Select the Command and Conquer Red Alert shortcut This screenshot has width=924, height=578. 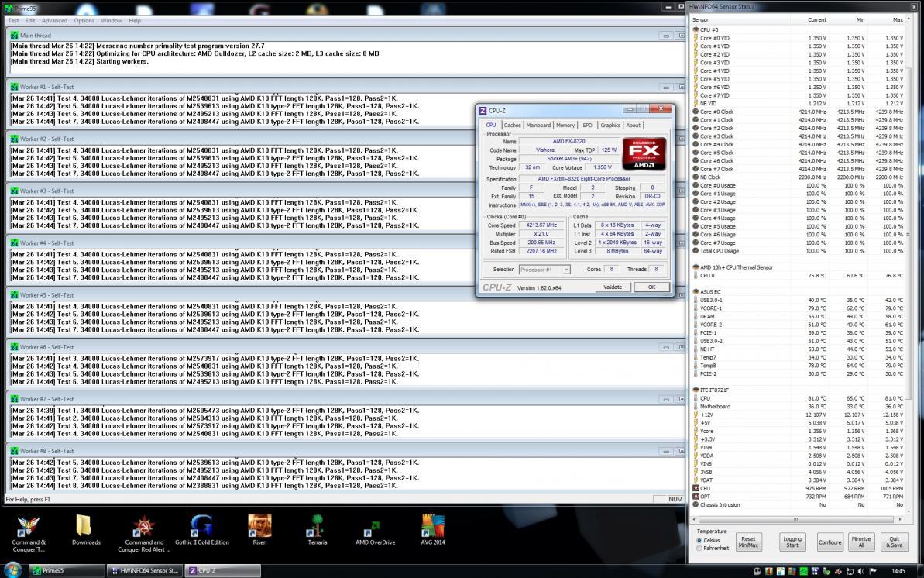pyautogui.click(x=144, y=533)
